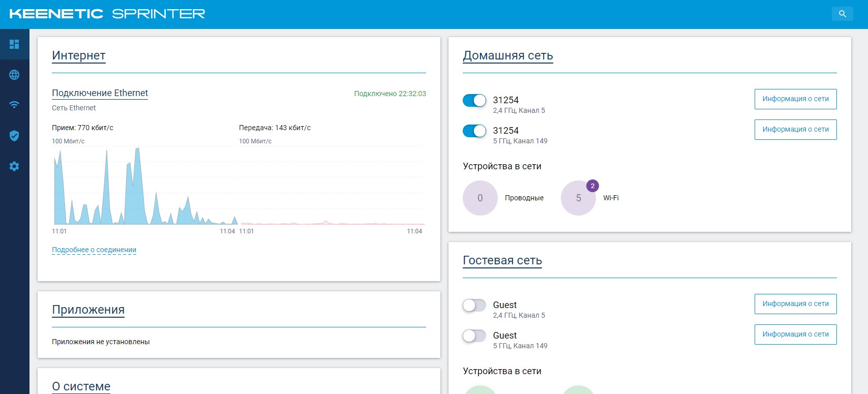Disable the 31254 5 ГГц network

474,131
